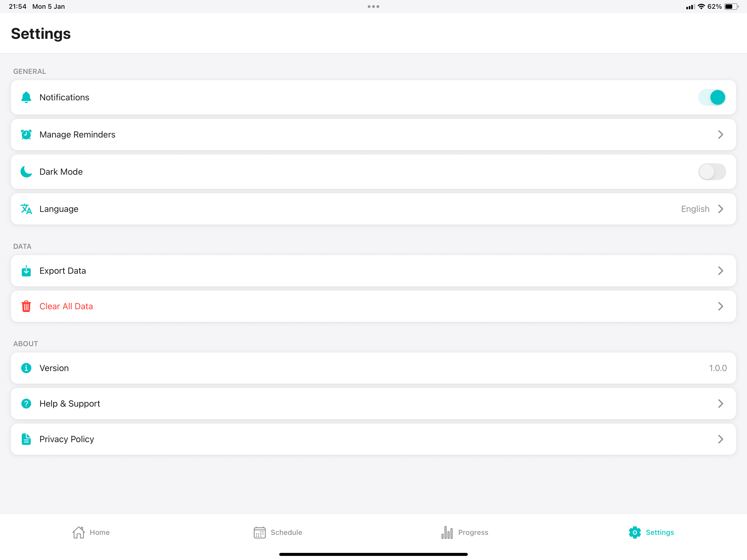747x560 pixels.
Task: Turn off the Notifications toggle
Action: (x=712, y=97)
